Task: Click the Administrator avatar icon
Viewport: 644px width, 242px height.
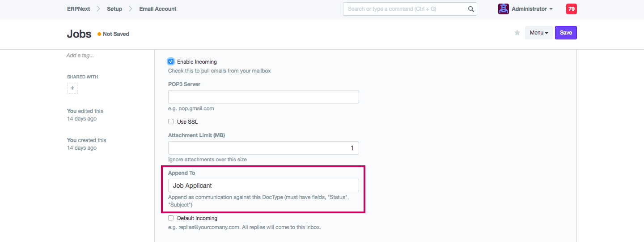Action: coord(504,9)
